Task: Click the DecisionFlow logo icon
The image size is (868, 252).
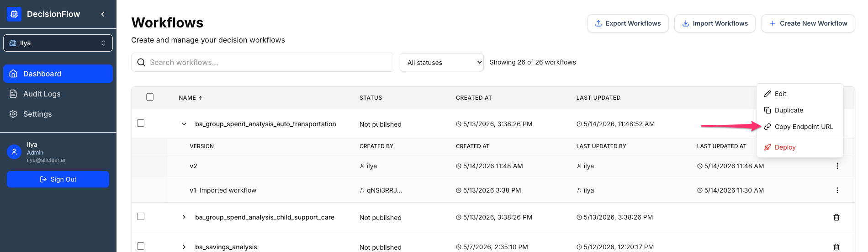Action: point(14,14)
